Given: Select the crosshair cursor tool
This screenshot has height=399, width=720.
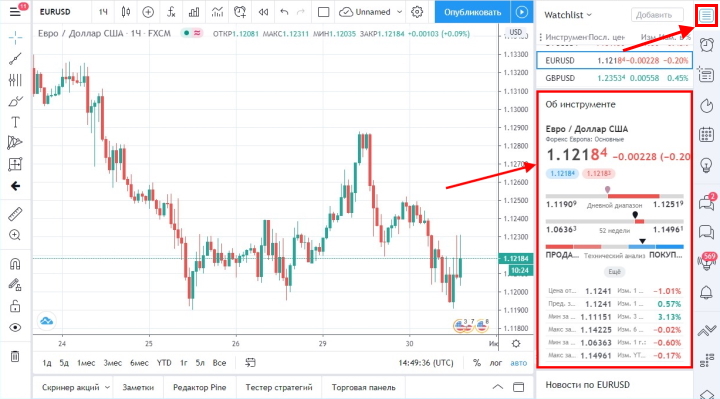Looking at the screenshot, I should pos(15,38).
